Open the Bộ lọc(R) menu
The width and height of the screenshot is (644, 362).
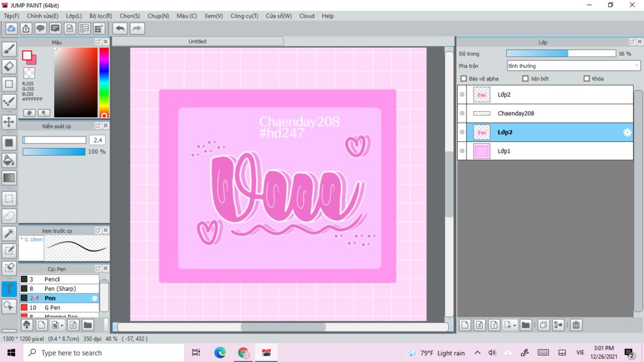[101, 16]
